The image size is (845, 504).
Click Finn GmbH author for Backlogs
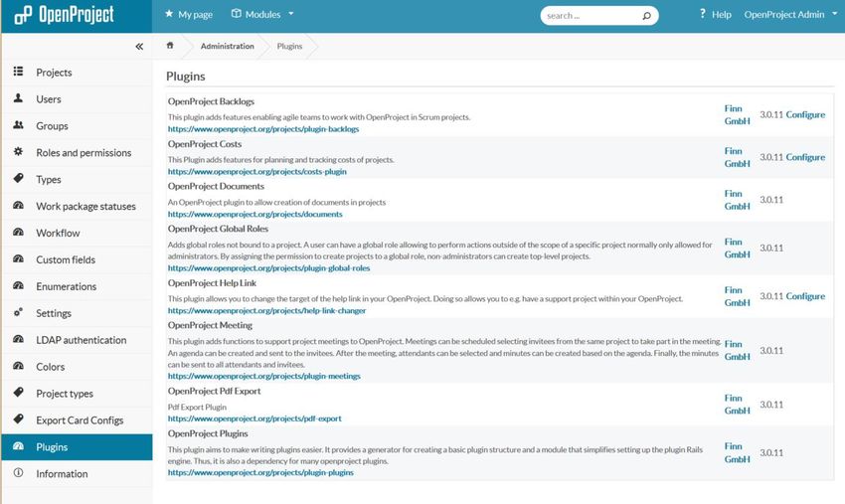[x=737, y=114]
